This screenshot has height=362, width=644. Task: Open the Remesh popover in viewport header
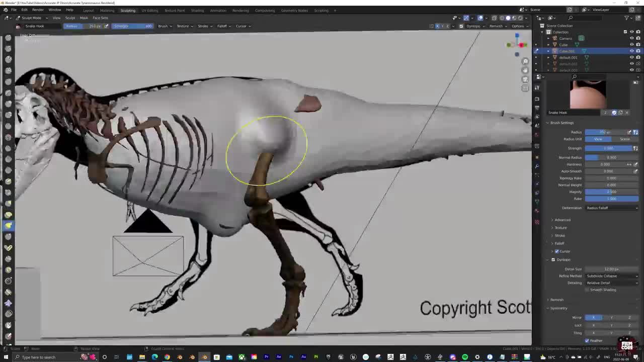(x=497, y=26)
